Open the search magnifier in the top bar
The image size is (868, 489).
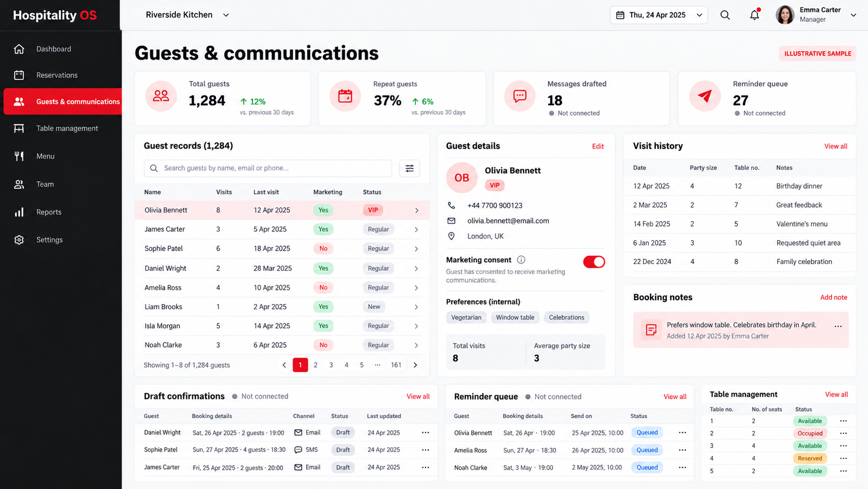[725, 15]
